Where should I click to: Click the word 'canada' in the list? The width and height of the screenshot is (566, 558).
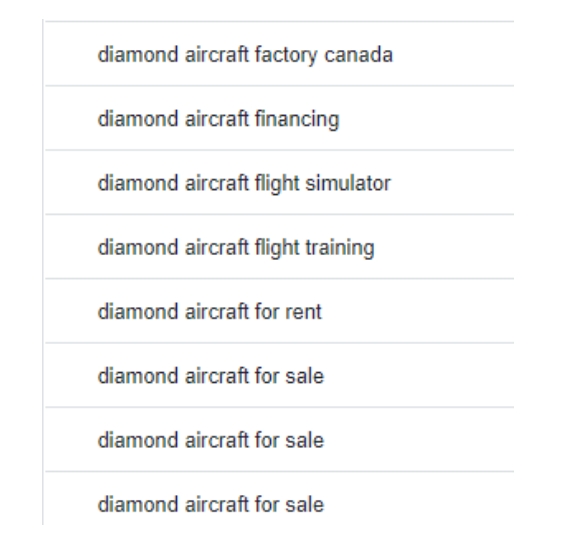[x=358, y=55]
